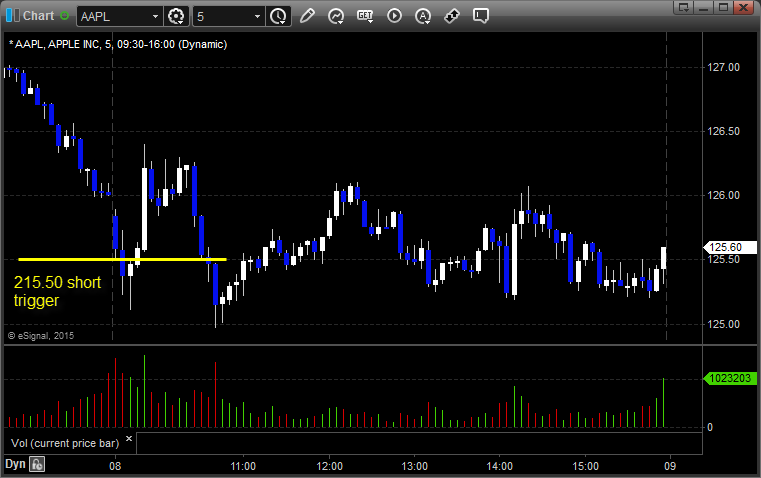Screen dimensions: 761x478
Task: Click the blue window link bars icon
Action: tap(13, 16)
